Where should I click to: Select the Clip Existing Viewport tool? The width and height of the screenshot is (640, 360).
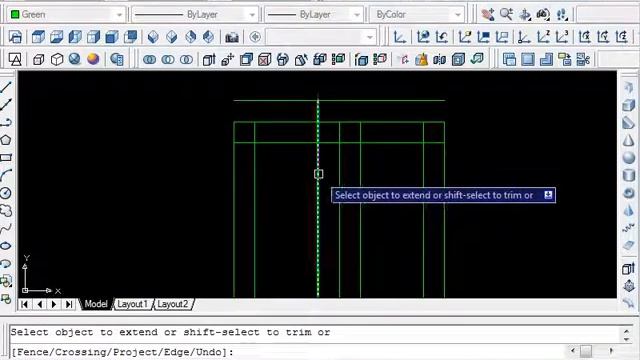(583, 60)
